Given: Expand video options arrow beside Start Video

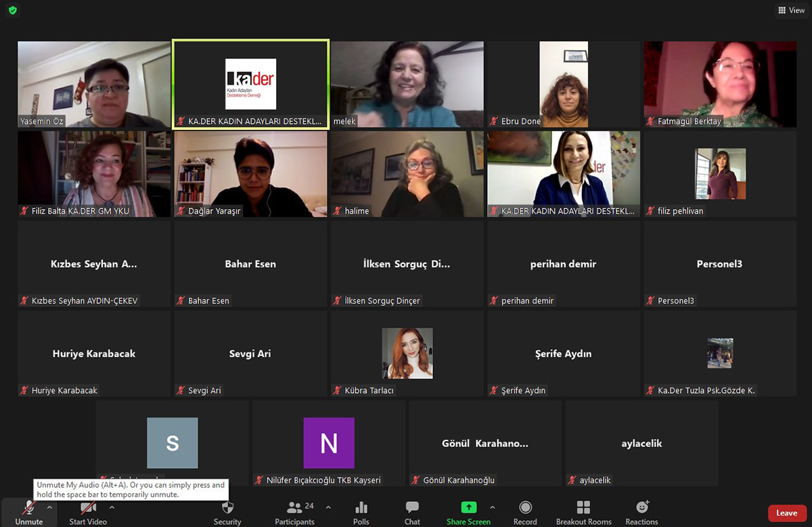Looking at the screenshot, I should click(x=112, y=507).
